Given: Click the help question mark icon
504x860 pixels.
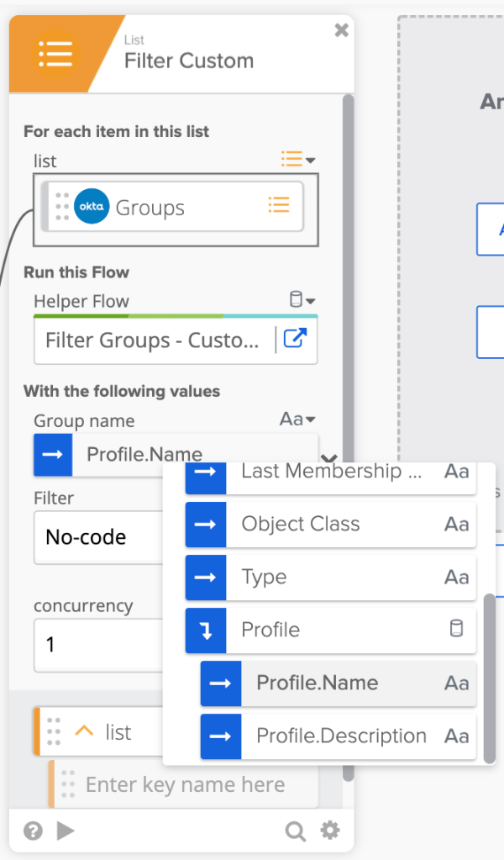Looking at the screenshot, I should coord(33,831).
